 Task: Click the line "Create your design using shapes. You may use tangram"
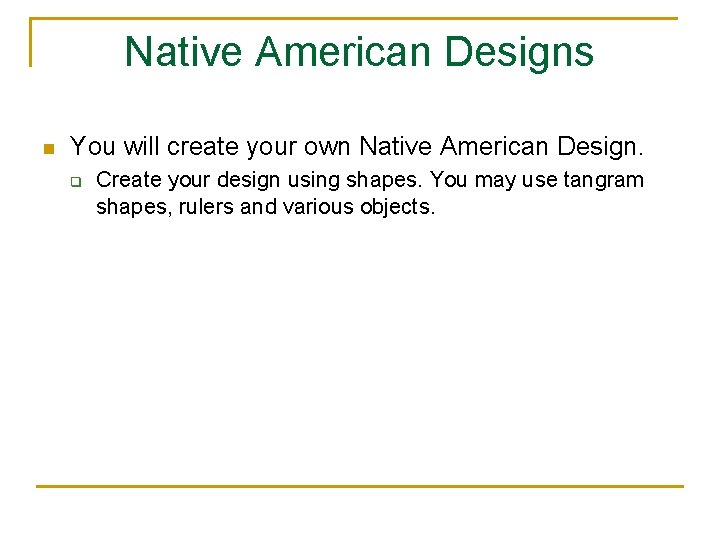(x=370, y=180)
